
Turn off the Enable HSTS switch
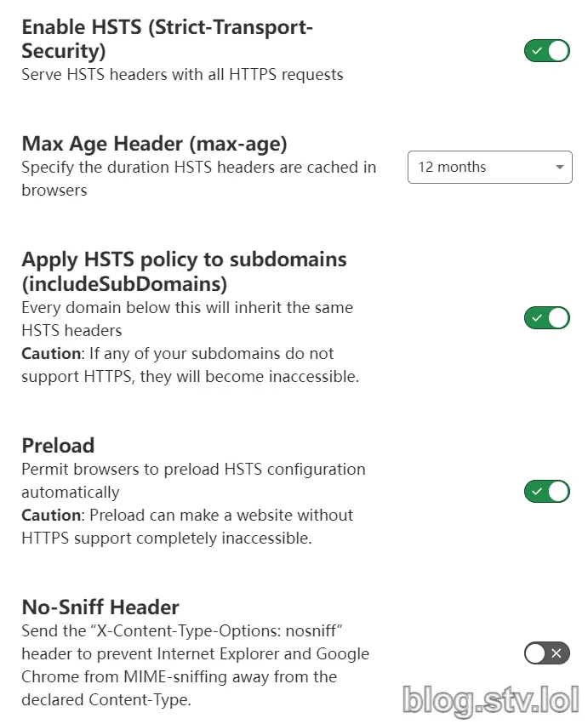tap(546, 51)
